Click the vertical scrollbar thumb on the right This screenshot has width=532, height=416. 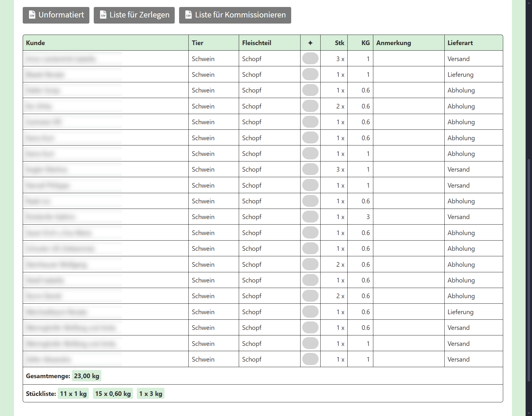(x=529, y=270)
